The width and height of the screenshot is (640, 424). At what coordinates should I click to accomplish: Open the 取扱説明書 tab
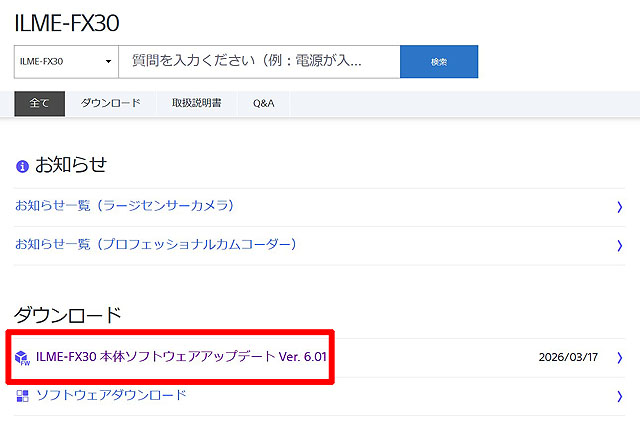pyautogui.click(x=196, y=103)
